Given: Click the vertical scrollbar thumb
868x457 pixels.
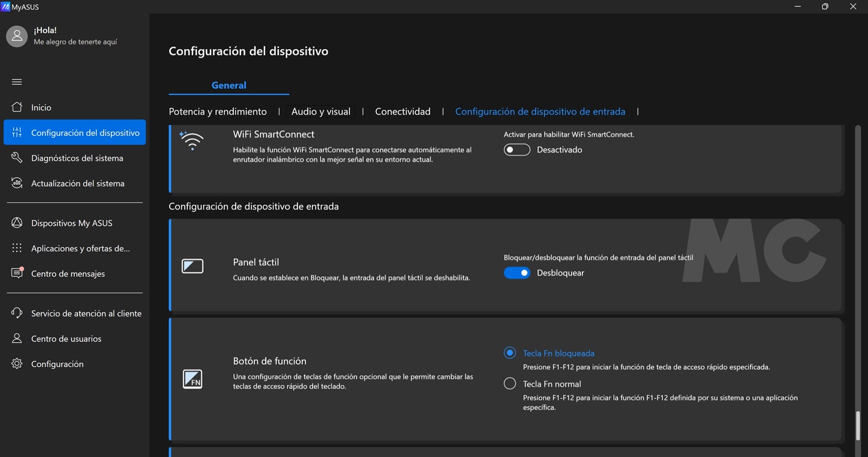Looking at the screenshot, I should coord(858,425).
